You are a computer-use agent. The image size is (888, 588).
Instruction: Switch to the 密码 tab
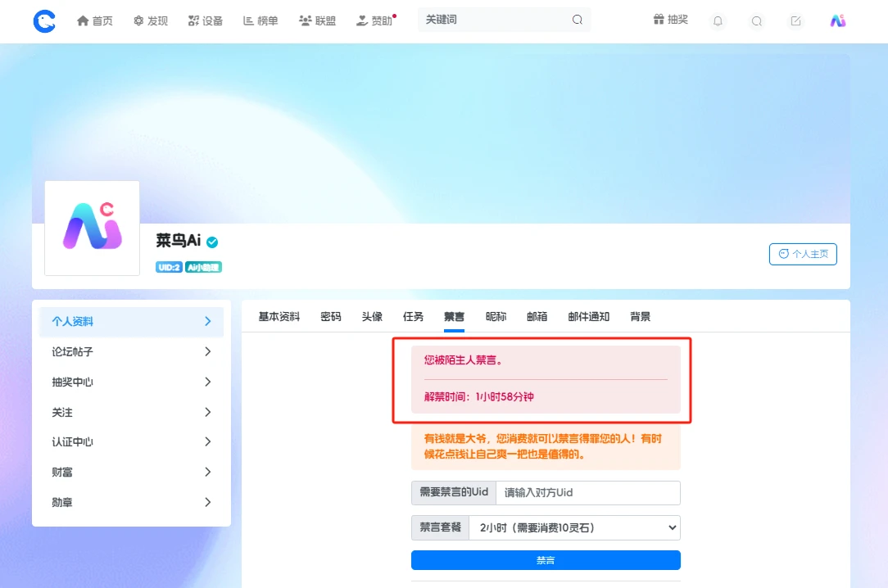[331, 317]
